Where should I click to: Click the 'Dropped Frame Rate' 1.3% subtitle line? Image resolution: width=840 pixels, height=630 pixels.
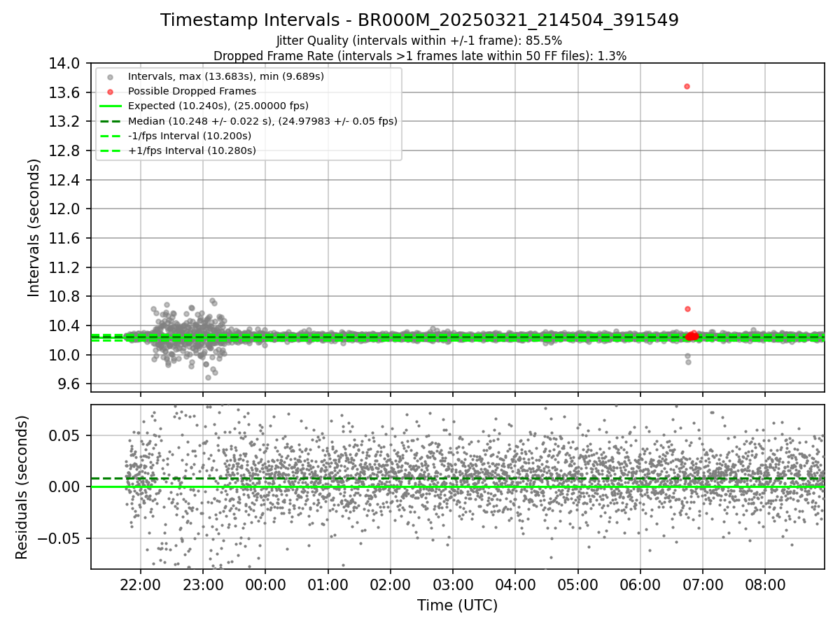[419, 56]
